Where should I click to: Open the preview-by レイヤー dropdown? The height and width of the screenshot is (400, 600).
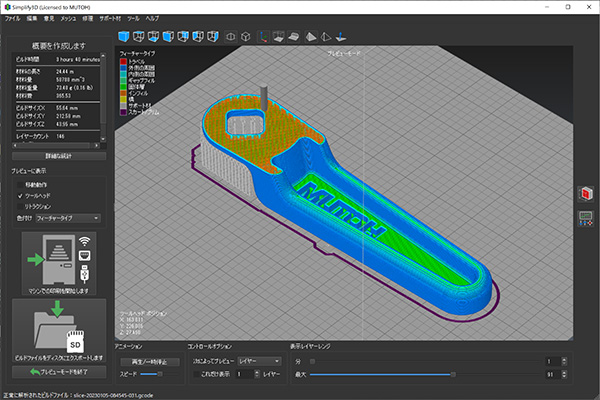259,361
